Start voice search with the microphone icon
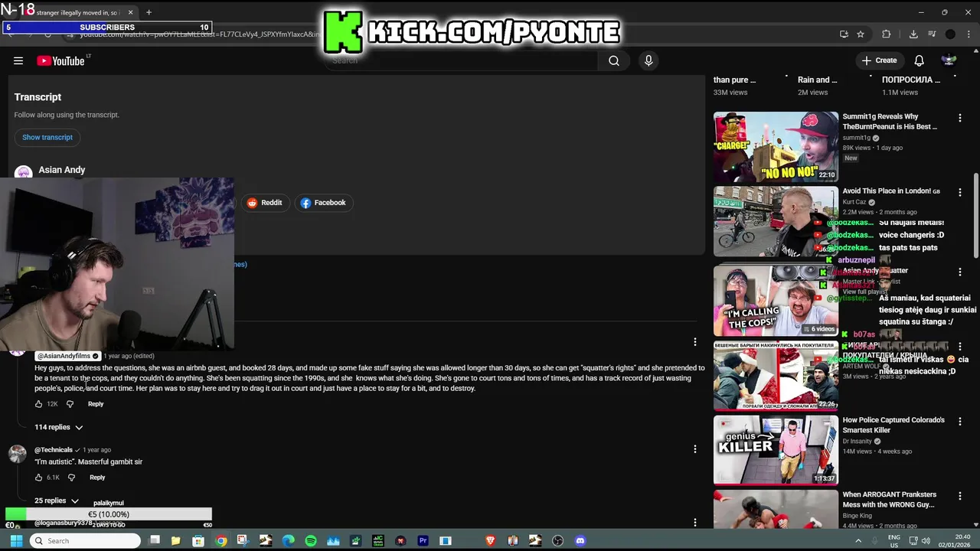The width and height of the screenshot is (980, 551). 648,60
